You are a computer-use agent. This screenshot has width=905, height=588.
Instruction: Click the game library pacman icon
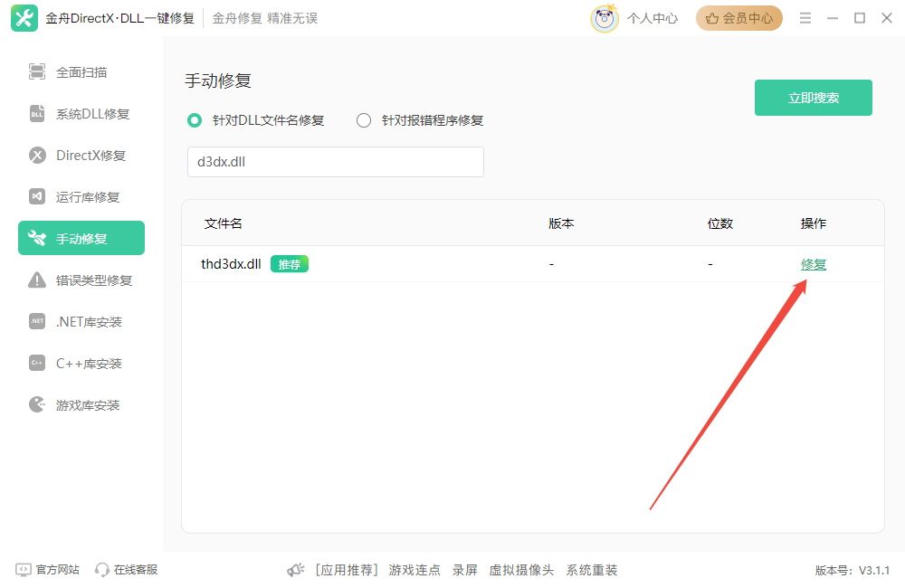(x=37, y=404)
